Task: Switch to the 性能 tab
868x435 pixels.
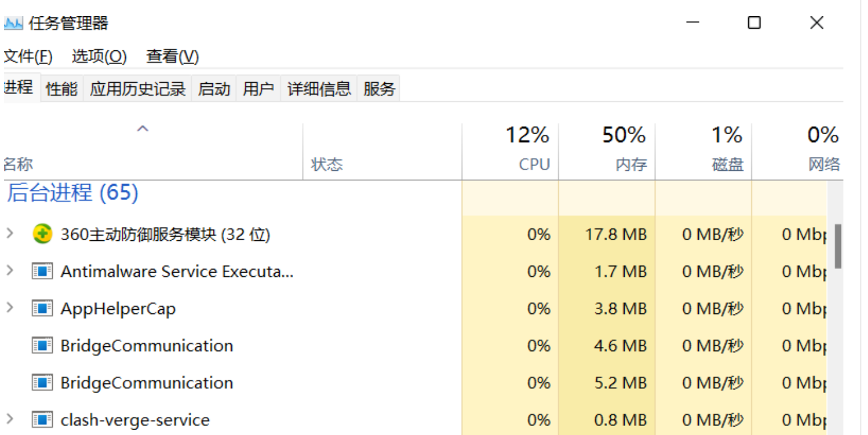Action: tap(62, 89)
